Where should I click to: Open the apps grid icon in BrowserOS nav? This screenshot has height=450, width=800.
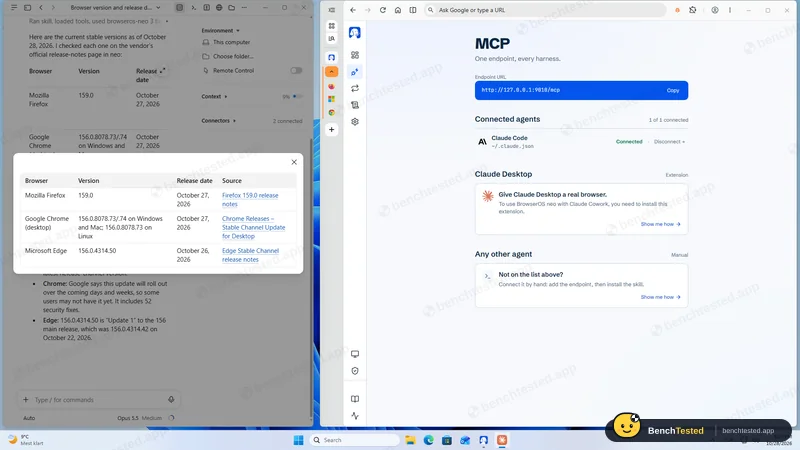coord(355,55)
